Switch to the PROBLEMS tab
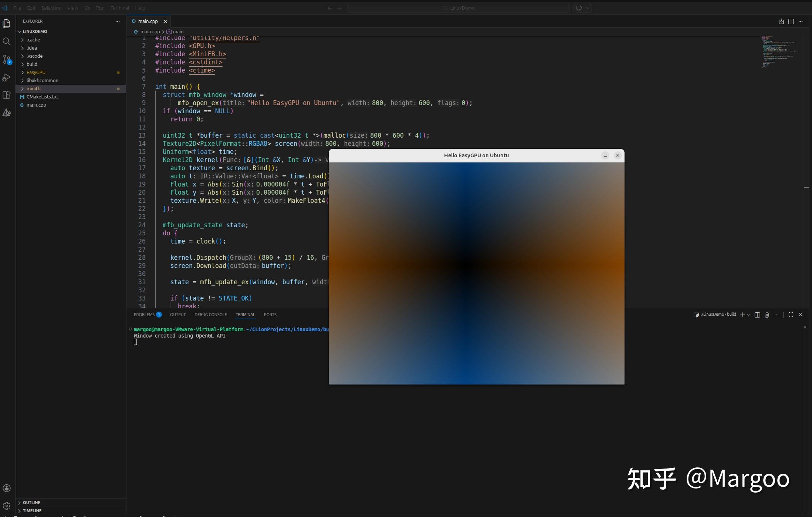Image resolution: width=812 pixels, height=517 pixels. coord(147,315)
